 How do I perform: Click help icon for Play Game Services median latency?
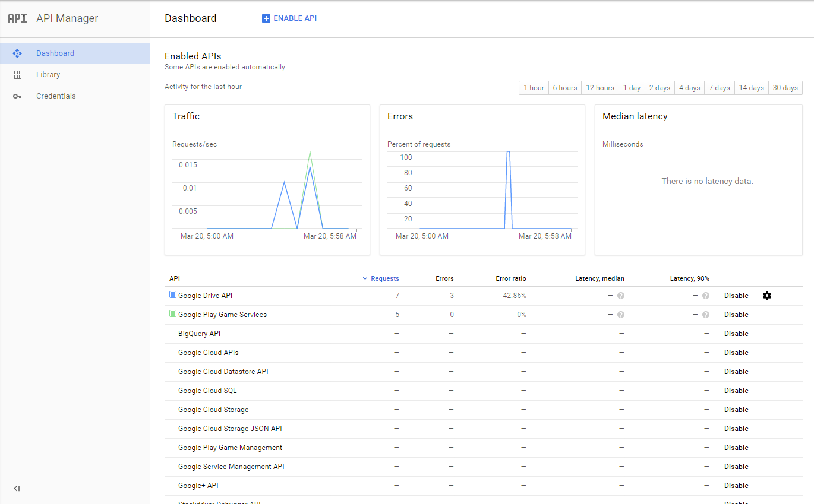coord(621,315)
